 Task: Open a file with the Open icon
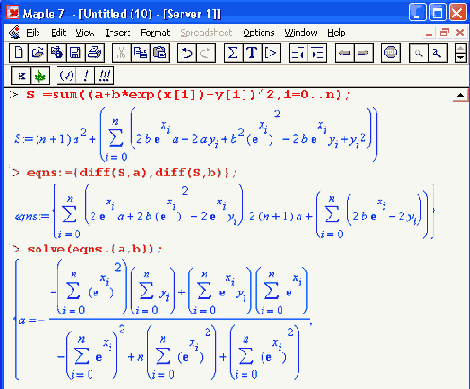pos(38,53)
